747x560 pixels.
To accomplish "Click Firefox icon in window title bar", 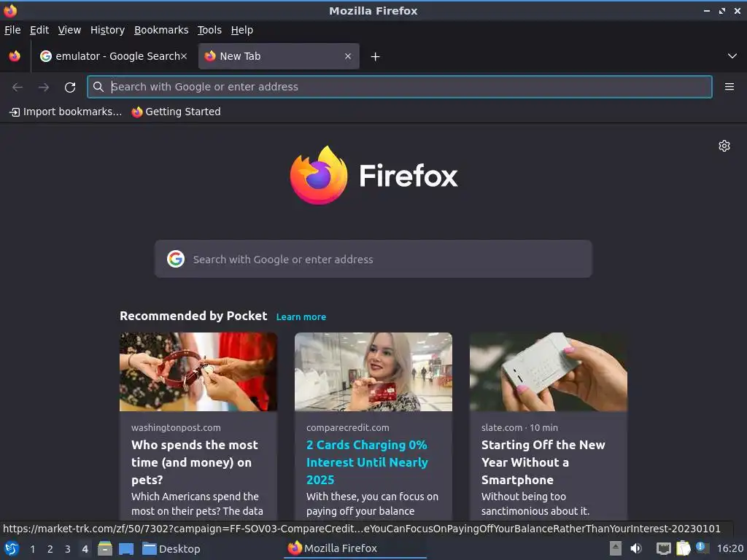I will coord(10,10).
